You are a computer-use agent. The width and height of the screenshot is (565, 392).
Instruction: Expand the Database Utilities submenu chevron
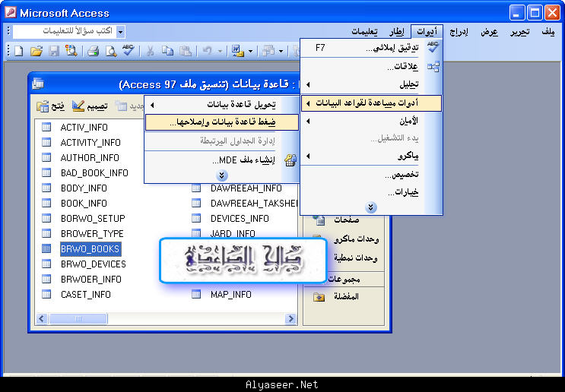coord(221,175)
